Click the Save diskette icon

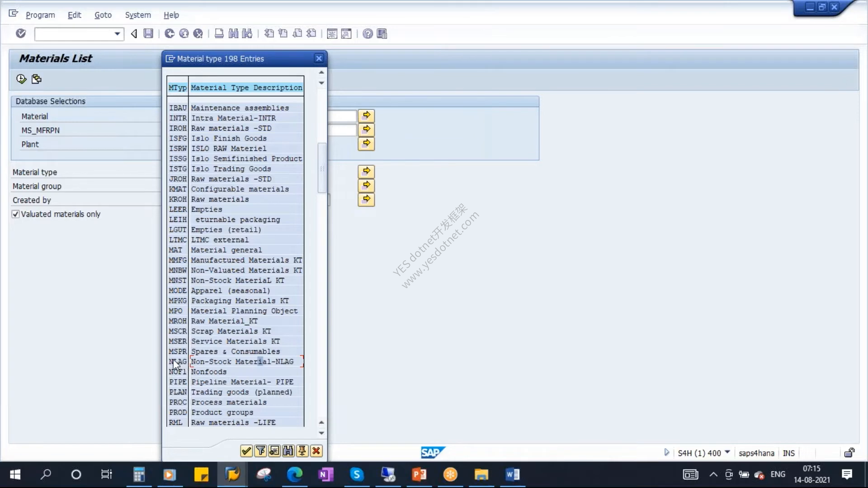pyautogui.click(x=148, y=33)
